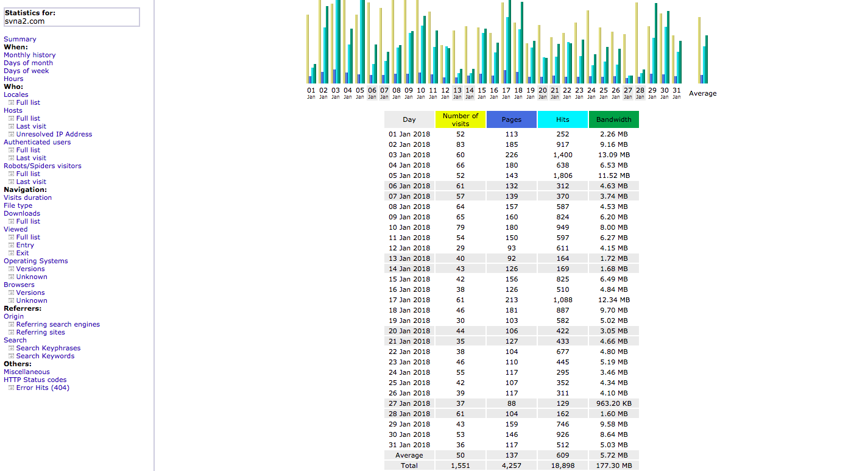This screenshot has width=868, height=471.
Task: Click the Average bars in the chart
Action: pos(703,51)
